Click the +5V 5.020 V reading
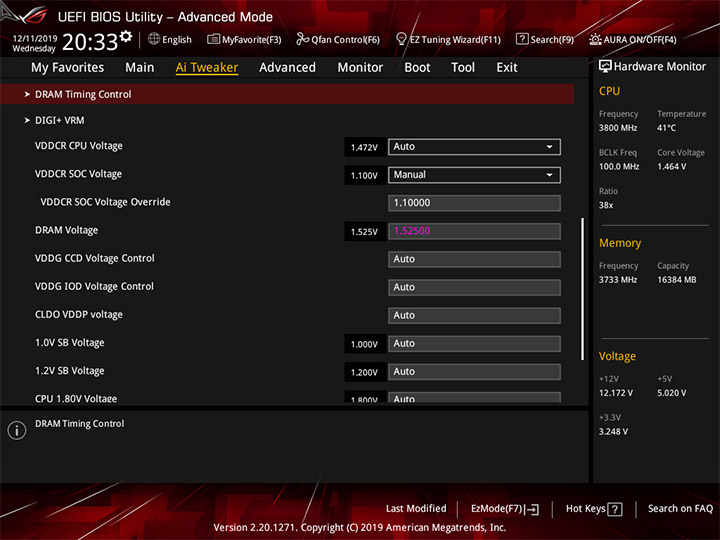 pos(672,394)
